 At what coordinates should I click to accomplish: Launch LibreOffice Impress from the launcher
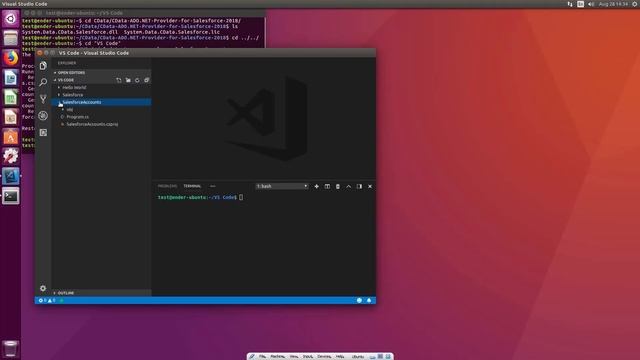coord(11,117)
